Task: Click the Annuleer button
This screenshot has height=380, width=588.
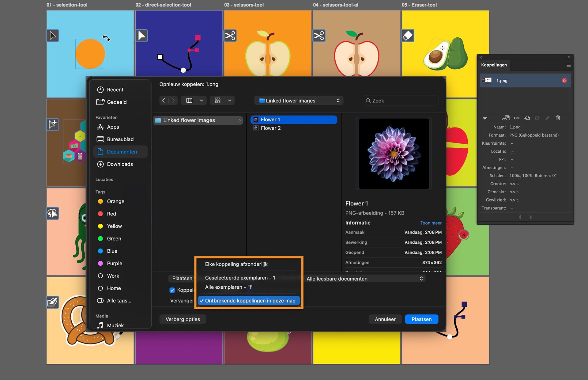Action: coord(385,319)
